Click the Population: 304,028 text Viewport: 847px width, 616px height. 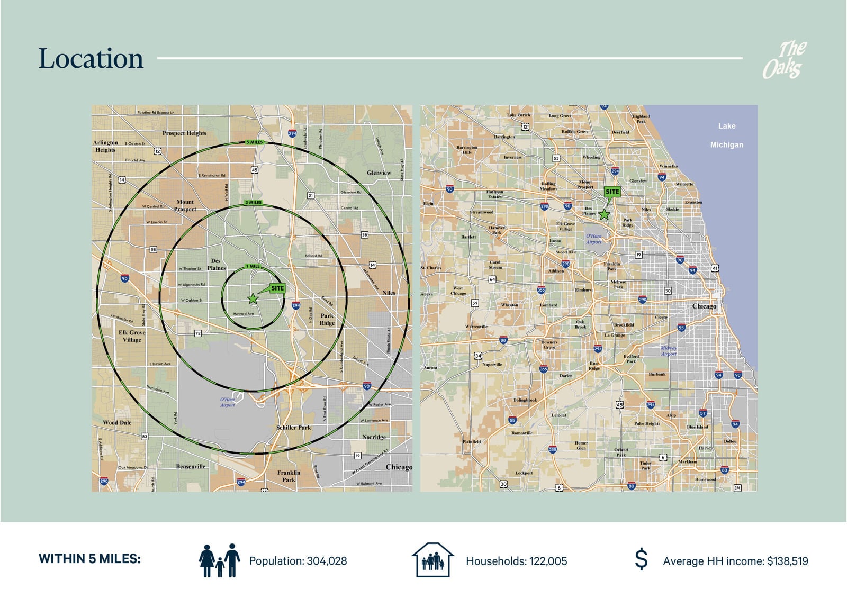(x=298, y=561)
